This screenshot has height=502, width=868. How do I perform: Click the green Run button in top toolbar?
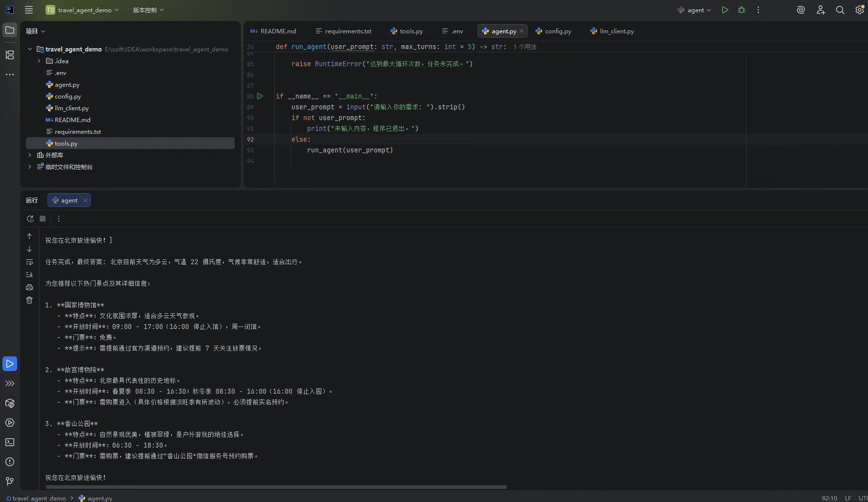[725, 10]
